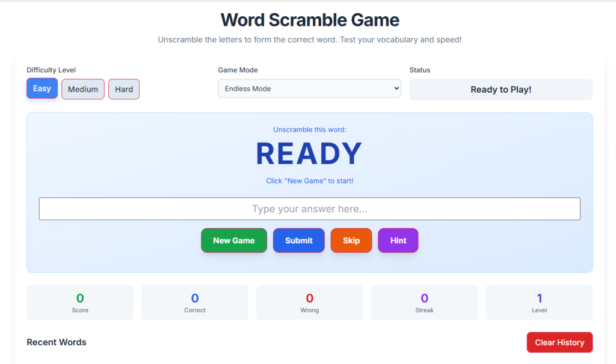Click the Level indicator card
The width and height of the screenshot is (616, 364).
[x=539, y=302]
